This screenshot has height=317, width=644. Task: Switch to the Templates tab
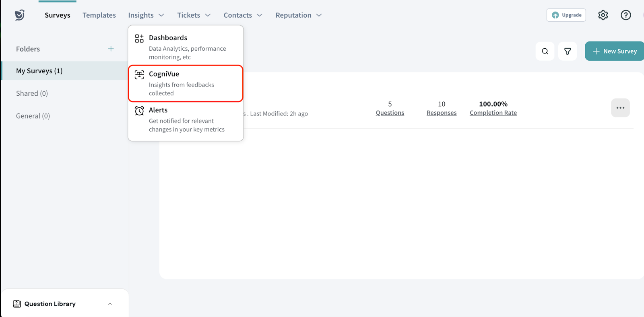coord(99,15)
